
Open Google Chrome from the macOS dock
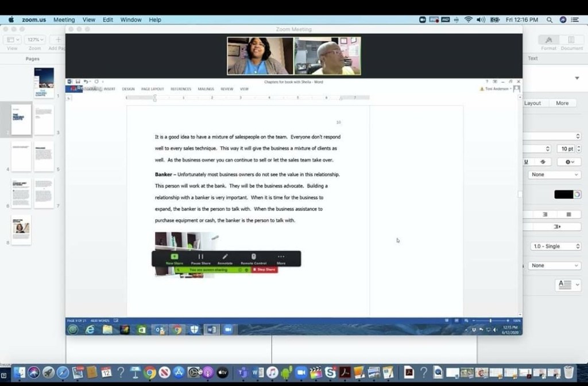coord(150,373)
